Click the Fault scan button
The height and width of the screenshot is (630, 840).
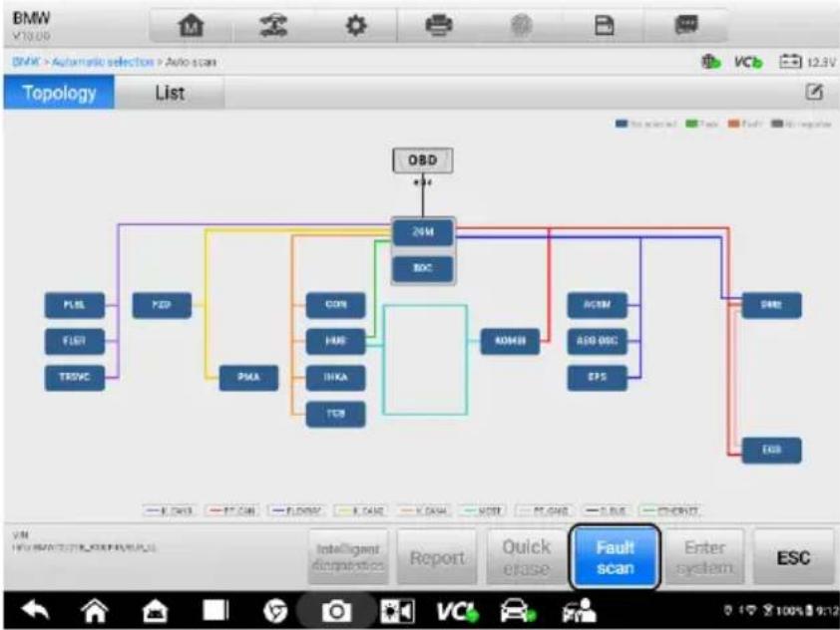tap(615, 557)
